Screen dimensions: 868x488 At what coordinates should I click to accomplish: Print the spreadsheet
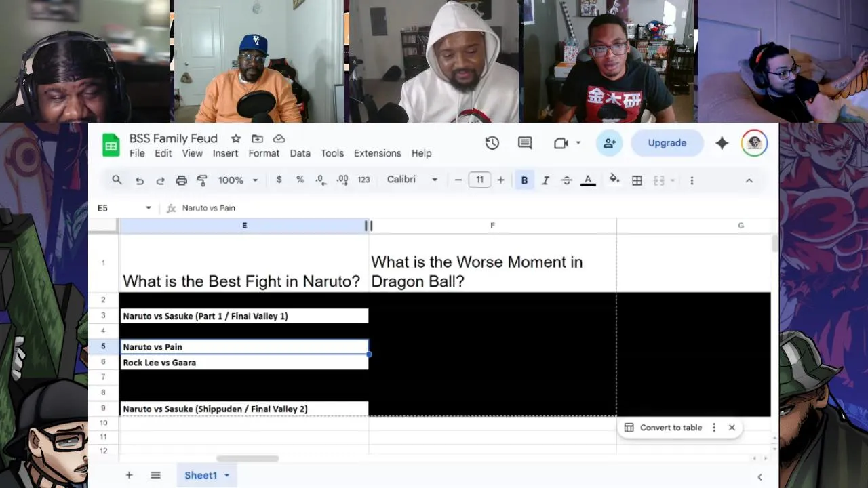(181, 180)
